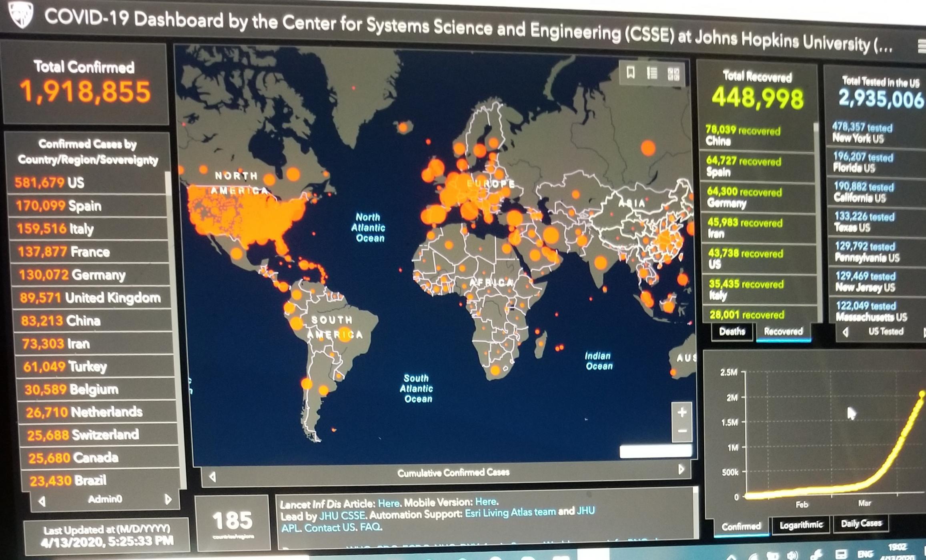Click left arrow beside Cumulative Confirmed Cases
The image size is (926, 560).
212,477
